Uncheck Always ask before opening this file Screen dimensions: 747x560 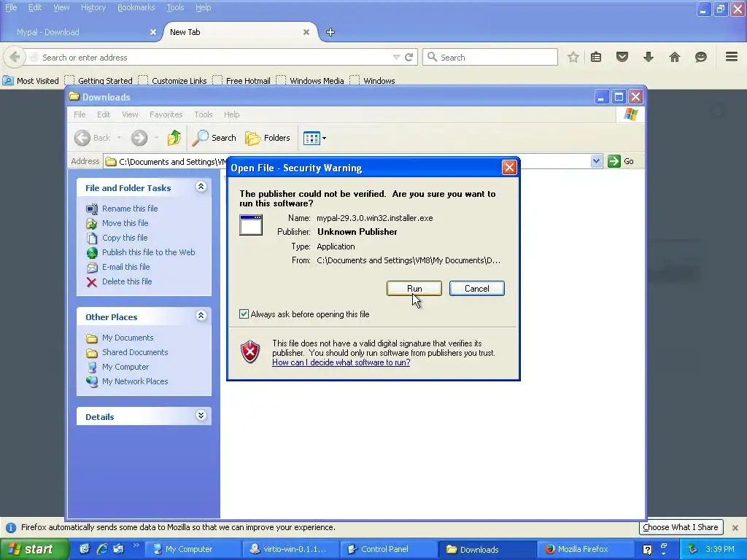(x=244, y=314)
